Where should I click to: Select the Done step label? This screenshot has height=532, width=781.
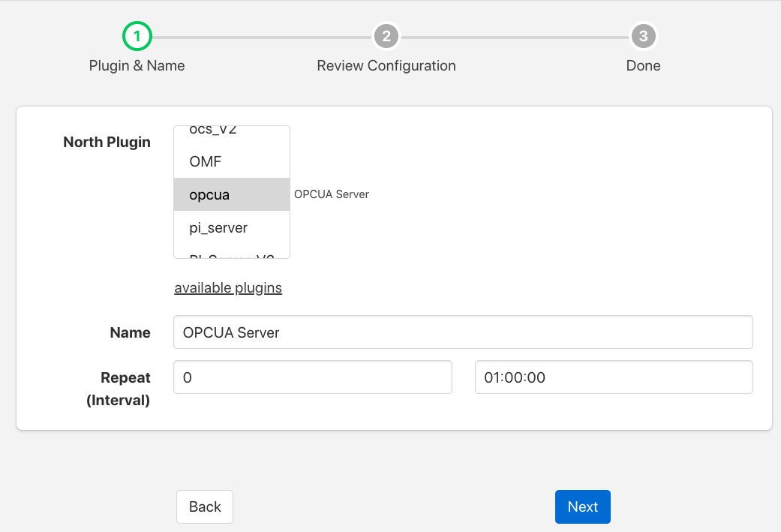643,66
